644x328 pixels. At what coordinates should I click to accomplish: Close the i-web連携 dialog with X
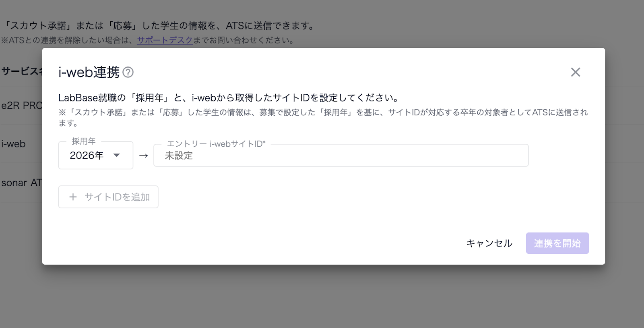575,72
